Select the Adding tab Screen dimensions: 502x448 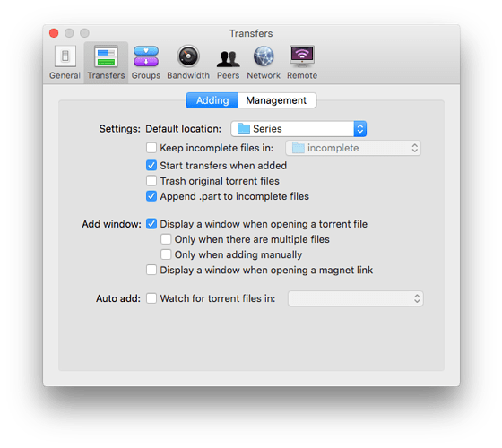tap(212, 100)
